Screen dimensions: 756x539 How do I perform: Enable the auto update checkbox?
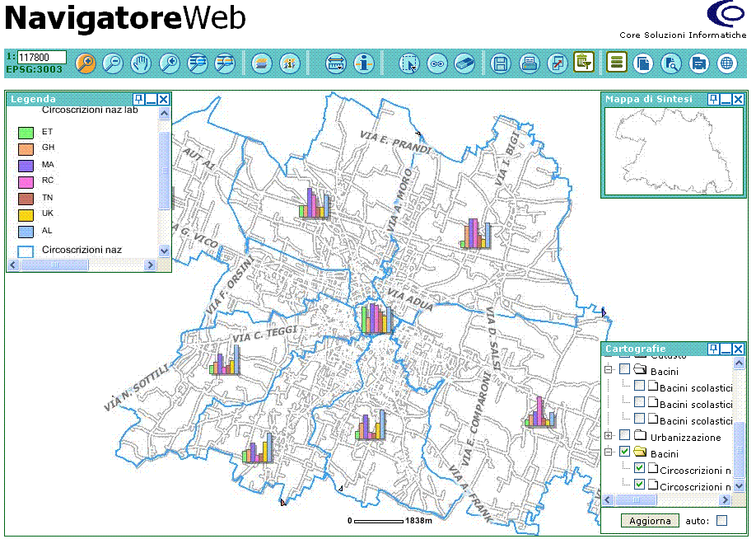tap(721, 521)
